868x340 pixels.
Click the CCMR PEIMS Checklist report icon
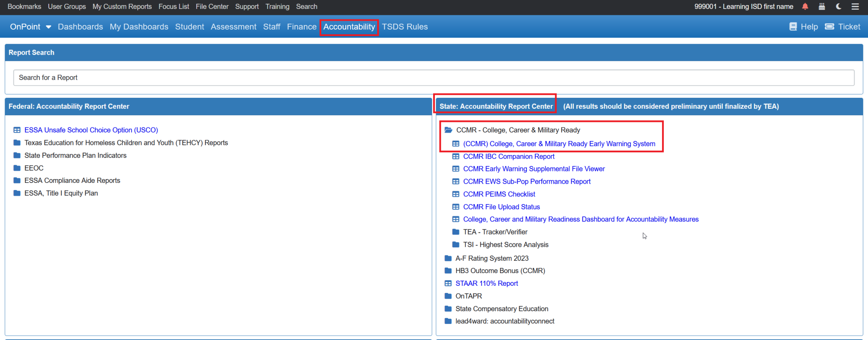pos(456,194)
